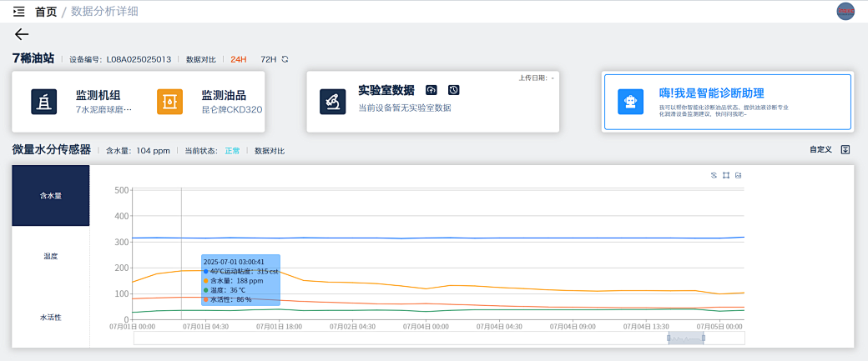
Task: Switch to the 水活性 tab
Action: (x=51, y=317)
